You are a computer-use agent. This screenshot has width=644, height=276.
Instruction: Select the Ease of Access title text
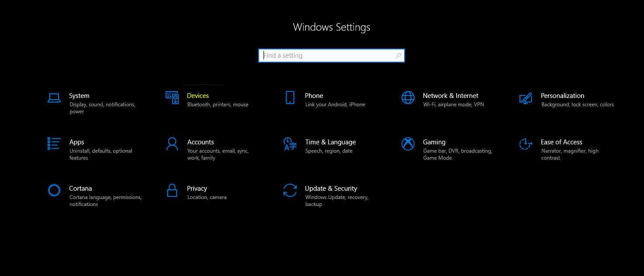tap(561, 142)
